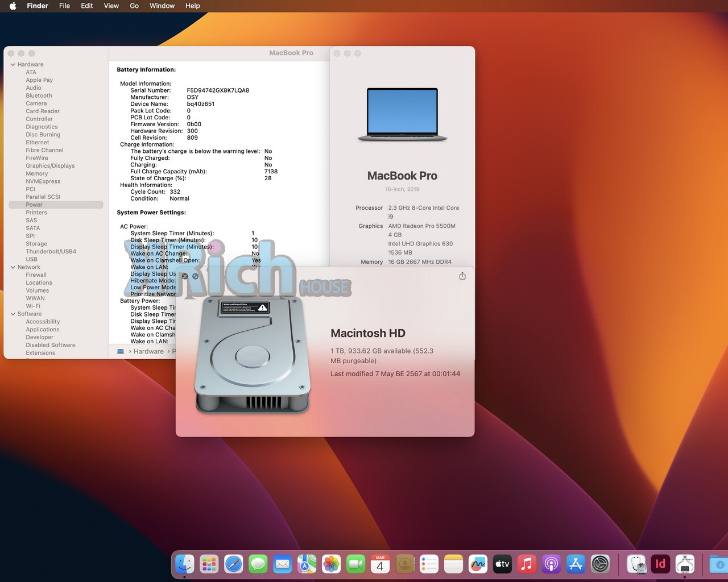Open Contacts app in the Dock
Screen dimensions: 728x582
pyautogui.click(x=404, y=564)
